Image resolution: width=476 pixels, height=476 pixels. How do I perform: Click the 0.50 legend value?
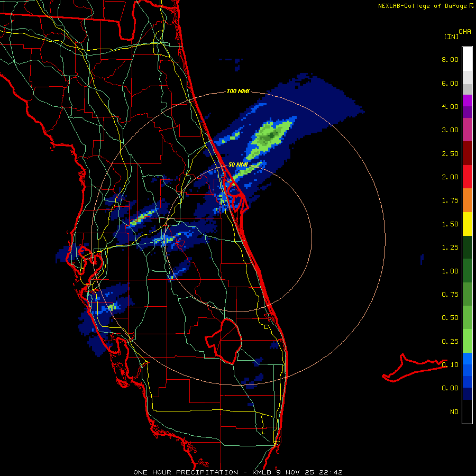[x=450, y=318]
